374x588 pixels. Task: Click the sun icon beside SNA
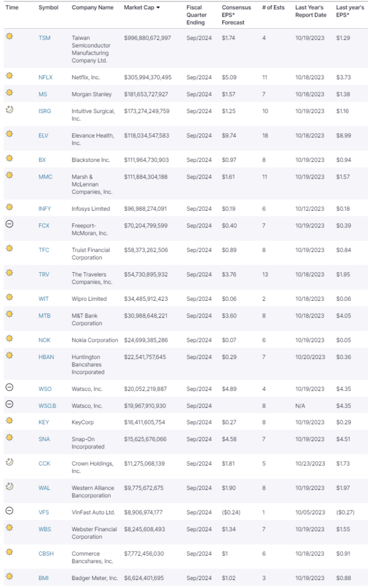[9, 437]
